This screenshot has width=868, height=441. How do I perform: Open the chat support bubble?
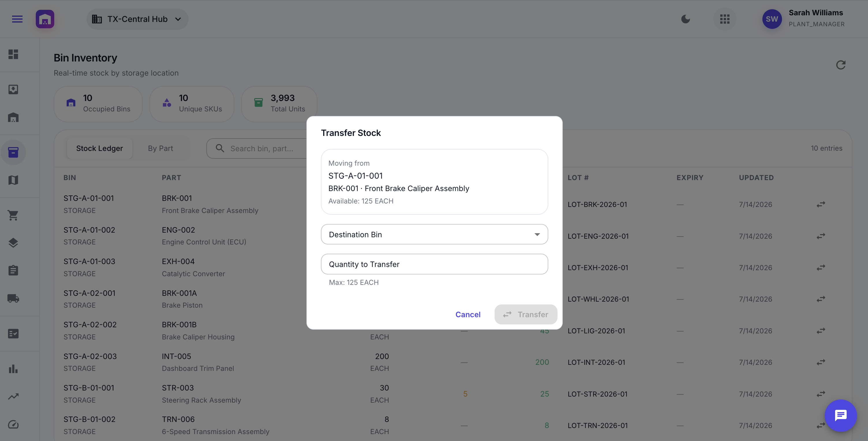pos(840,415)
